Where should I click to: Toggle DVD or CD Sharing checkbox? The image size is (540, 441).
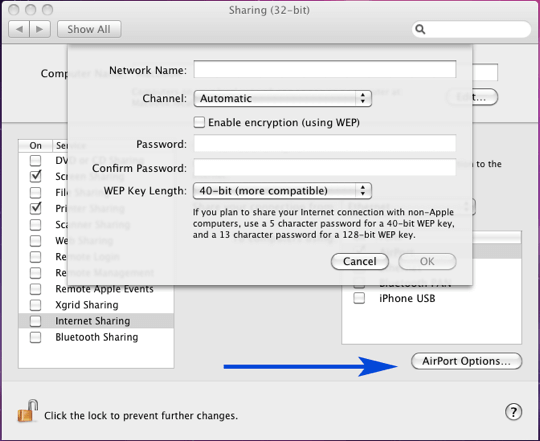coord(35,160)
